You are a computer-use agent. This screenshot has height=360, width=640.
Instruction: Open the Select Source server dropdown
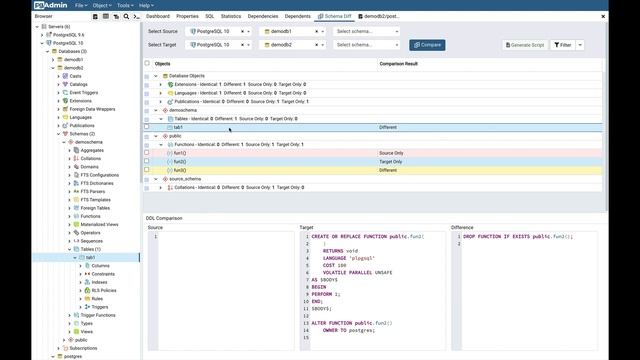pyautogui.click(x=248, y=31)
